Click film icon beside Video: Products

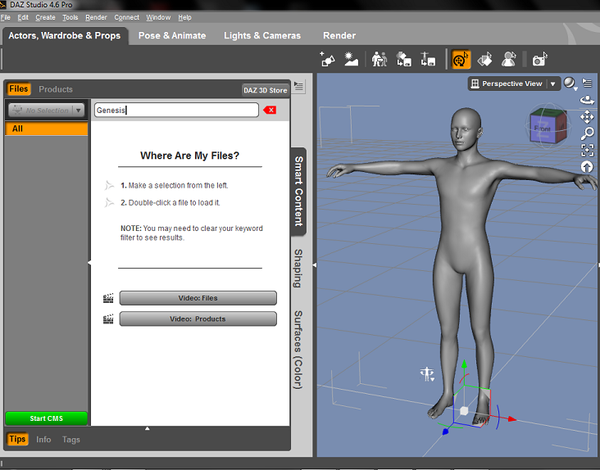click(x=108, y=319)
